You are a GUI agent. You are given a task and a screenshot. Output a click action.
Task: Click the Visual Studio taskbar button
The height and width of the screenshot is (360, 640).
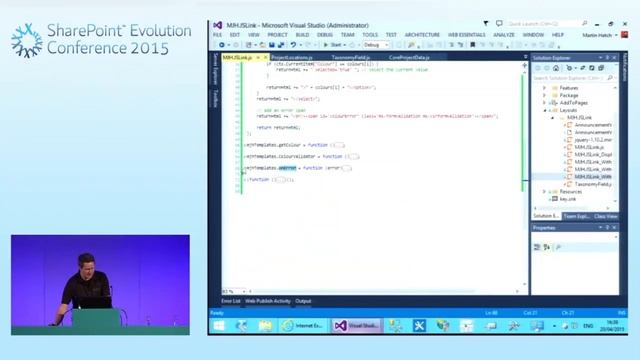click(357, 326)
